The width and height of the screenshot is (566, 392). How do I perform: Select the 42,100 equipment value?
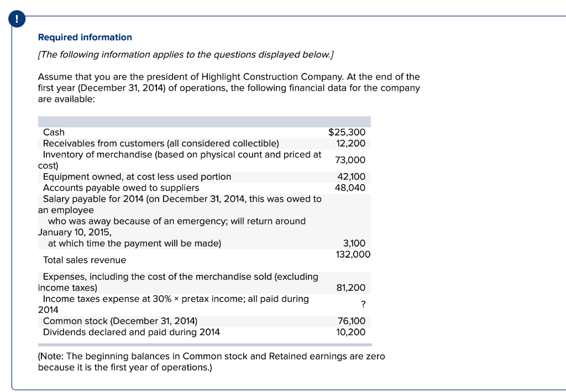click(x=351, y=176)
